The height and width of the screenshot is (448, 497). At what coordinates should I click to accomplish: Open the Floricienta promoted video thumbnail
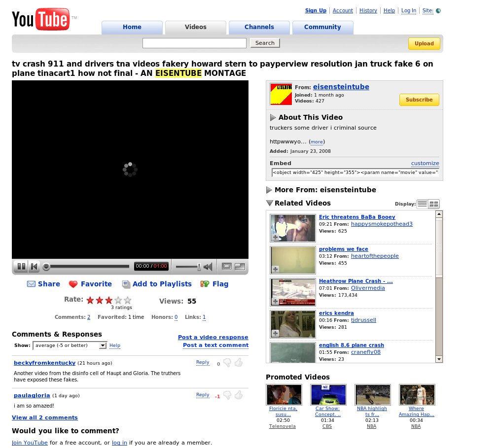[x=284, y=395]
